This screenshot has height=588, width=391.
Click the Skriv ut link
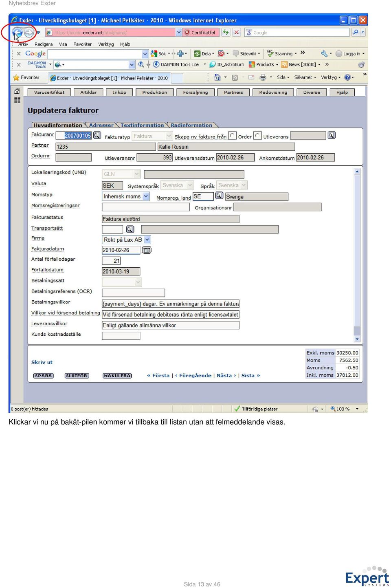pos(42,362)
